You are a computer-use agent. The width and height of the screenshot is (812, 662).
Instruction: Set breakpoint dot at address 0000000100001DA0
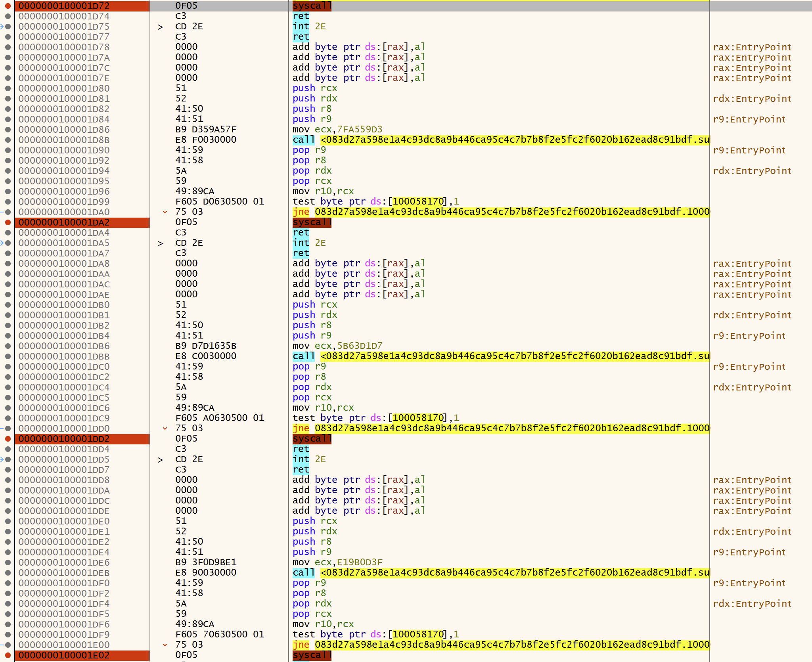coord(8,212)
